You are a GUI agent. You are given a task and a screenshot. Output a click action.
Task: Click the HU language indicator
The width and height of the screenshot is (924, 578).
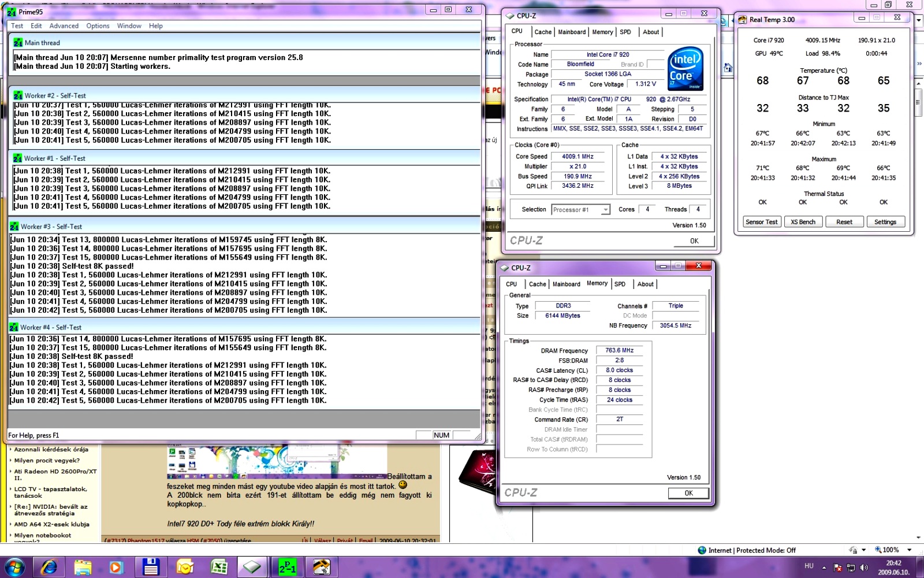tap(808, 566)
